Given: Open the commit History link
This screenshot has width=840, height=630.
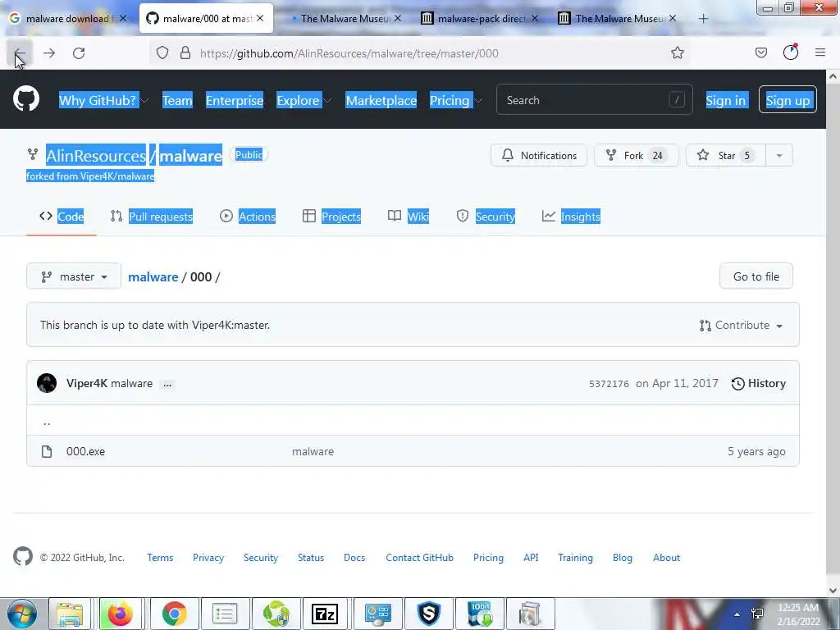Looking at the screenshot, I should (x=759, y=384).
